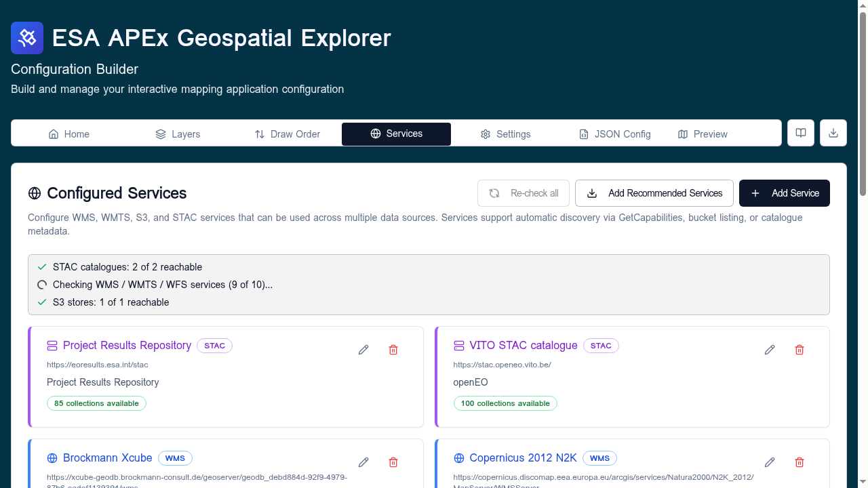The width and height of the screenshot is (868, 488).
Task: Click the STAC badge on VITO STAC catalogue
Action: point(601,346)
